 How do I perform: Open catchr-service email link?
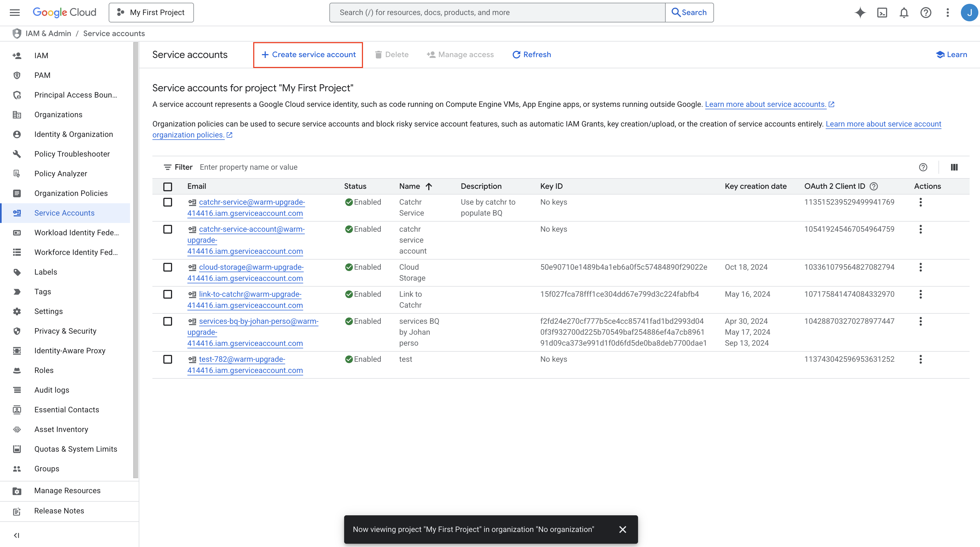point(246,207)
